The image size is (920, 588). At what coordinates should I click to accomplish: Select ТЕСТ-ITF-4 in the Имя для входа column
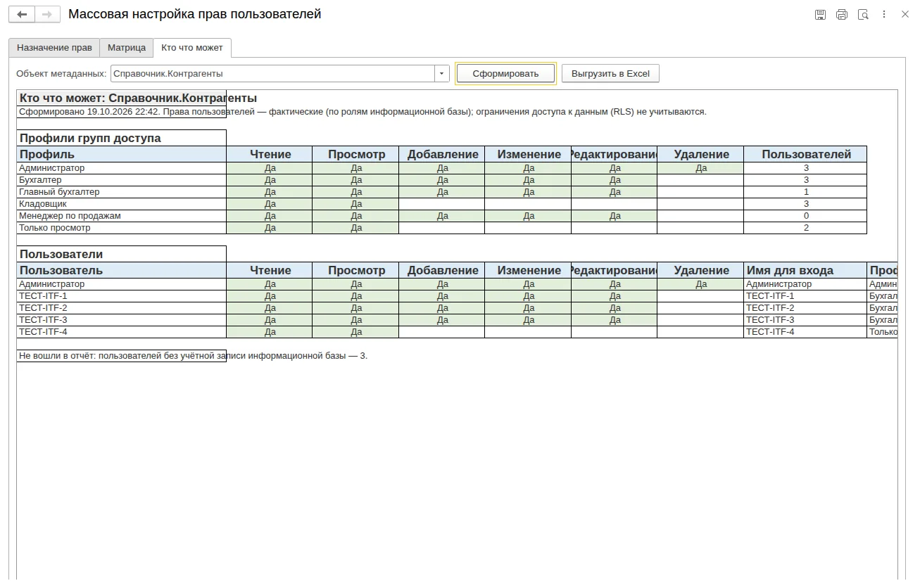click(x=805, y=332)
